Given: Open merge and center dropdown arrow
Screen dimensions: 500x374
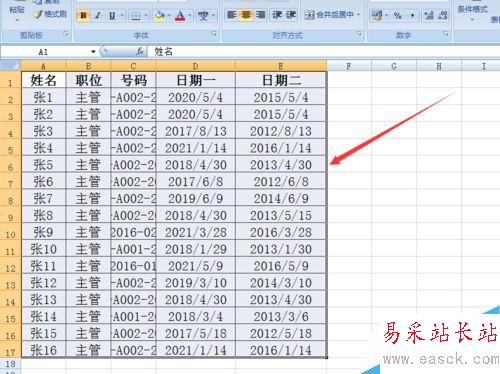Looking at the screenshot, I should (358, 15).
